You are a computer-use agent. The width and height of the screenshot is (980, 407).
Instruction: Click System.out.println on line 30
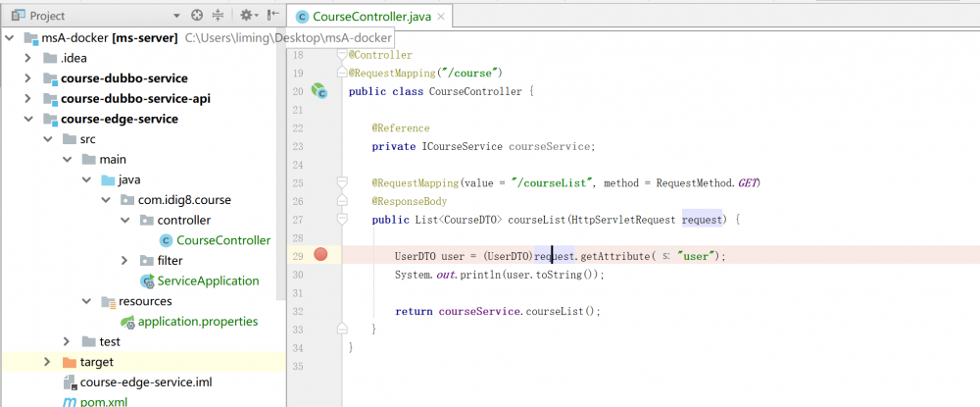(448, 274)
